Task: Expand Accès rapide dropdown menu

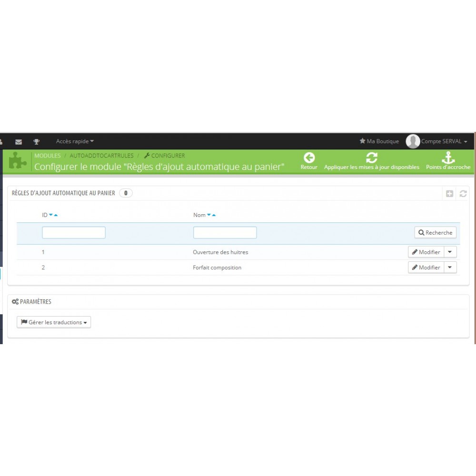Action: pos(75,141)
